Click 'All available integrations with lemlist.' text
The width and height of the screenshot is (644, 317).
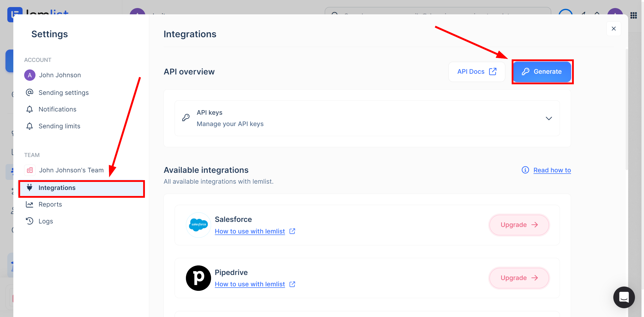(x=219, y=181)
